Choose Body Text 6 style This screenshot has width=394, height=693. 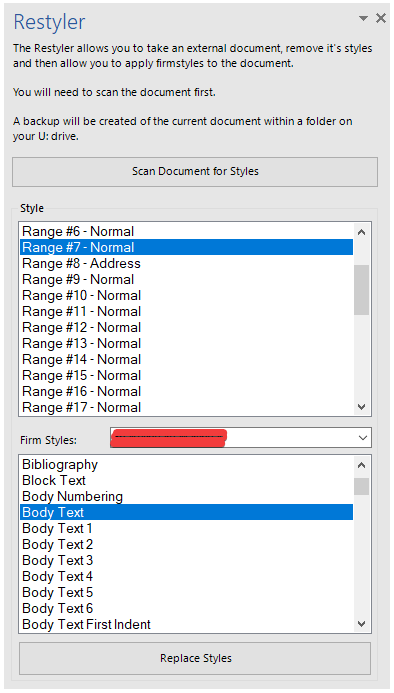coord(186,608)
